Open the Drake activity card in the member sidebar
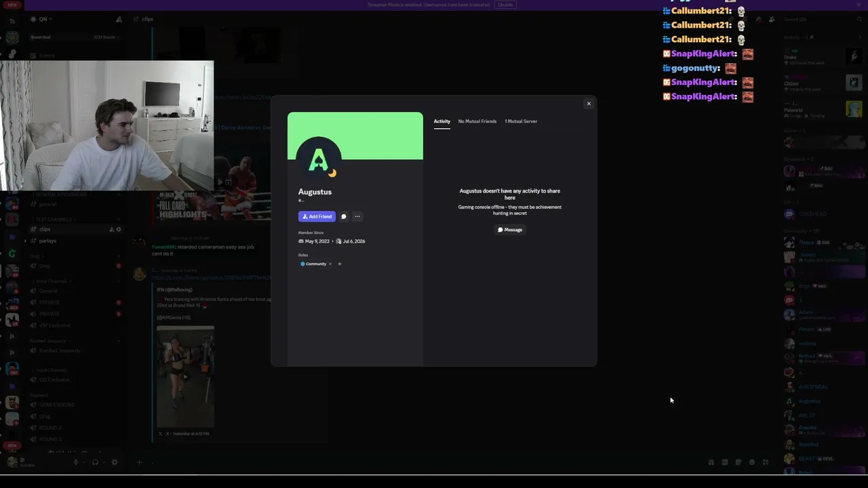This screenshot has height=488, width=868. (x=823, y=58)
